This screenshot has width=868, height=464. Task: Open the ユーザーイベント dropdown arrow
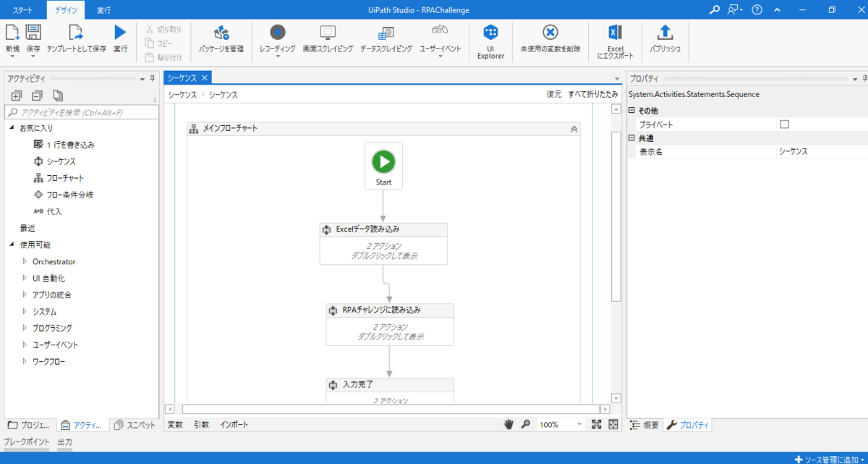coord(440,57)
